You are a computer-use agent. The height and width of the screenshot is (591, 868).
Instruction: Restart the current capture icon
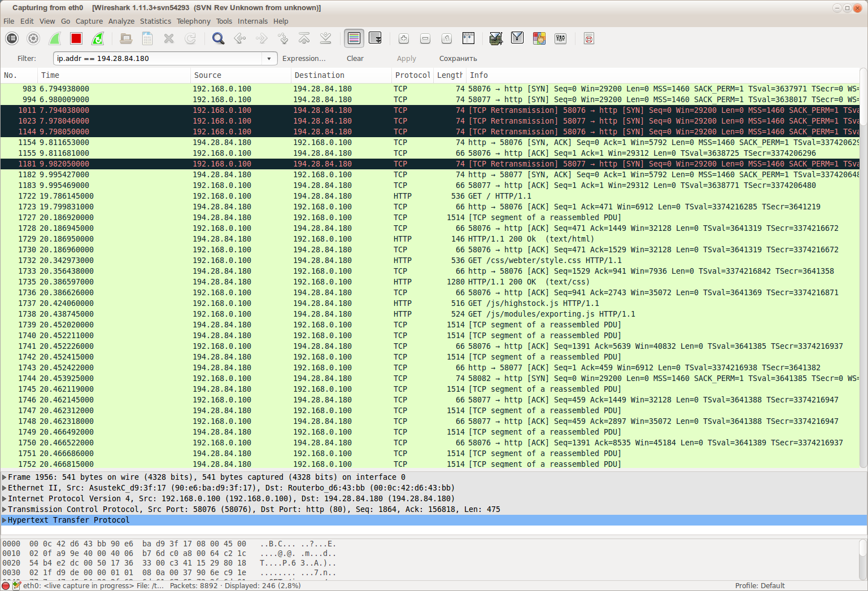coord(98,38)
